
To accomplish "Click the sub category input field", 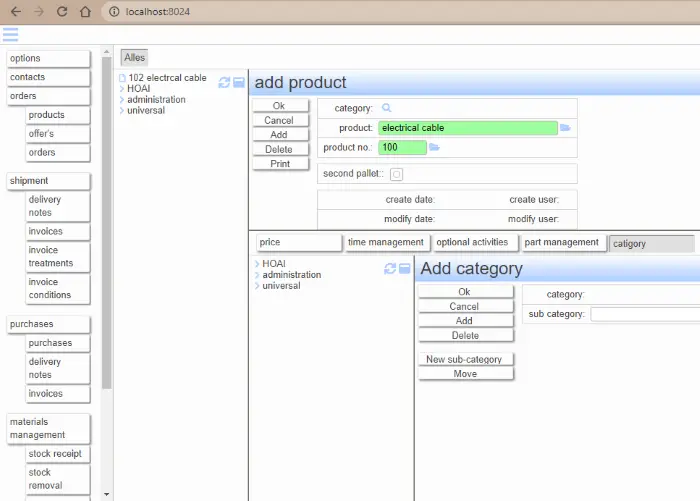I will pos(645,314).
